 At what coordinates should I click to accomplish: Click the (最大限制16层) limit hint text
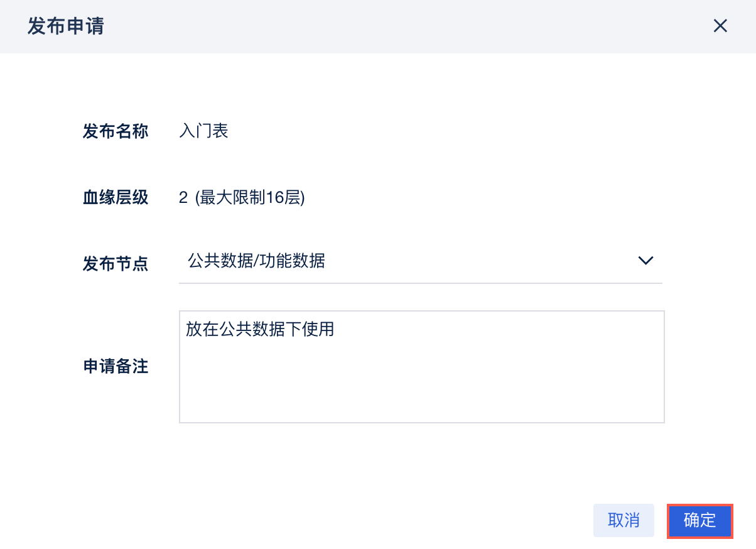(249, 198)
